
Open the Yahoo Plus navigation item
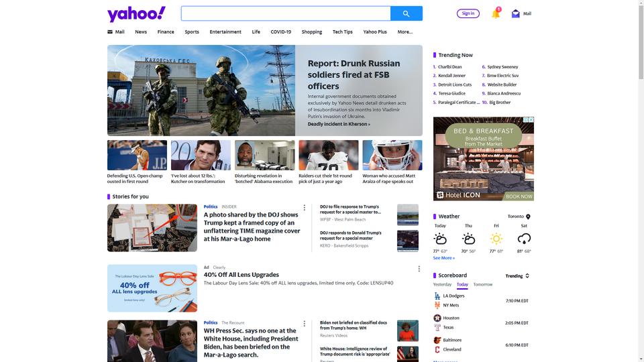[375, 32]
